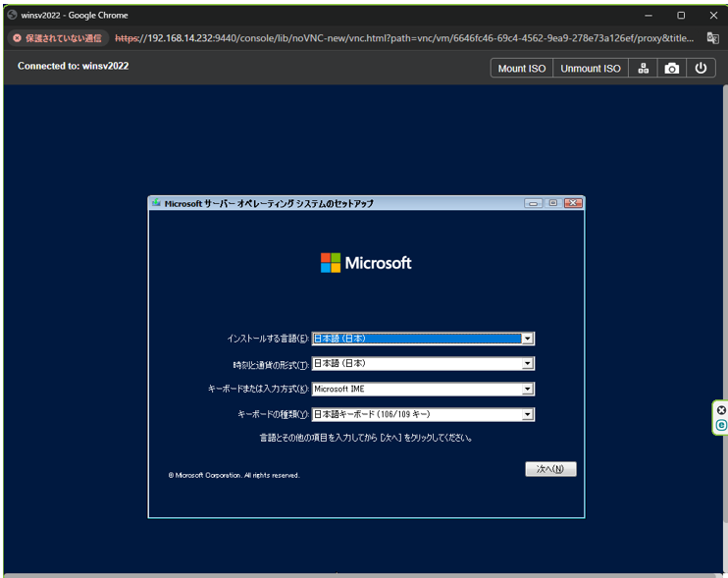Expand the install language dropdown arrow
The width and height of the screenshot is (728, 578).
[528, 339]
